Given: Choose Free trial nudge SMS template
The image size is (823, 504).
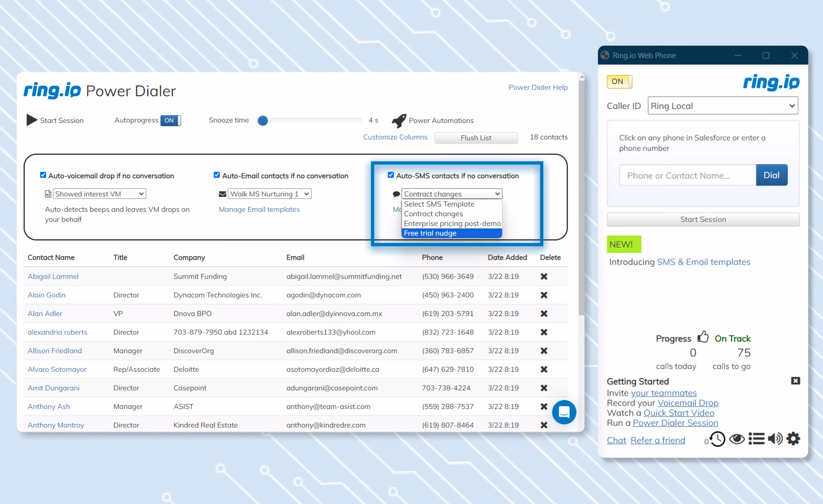Looking at the screenshot, I should (452, 233).
